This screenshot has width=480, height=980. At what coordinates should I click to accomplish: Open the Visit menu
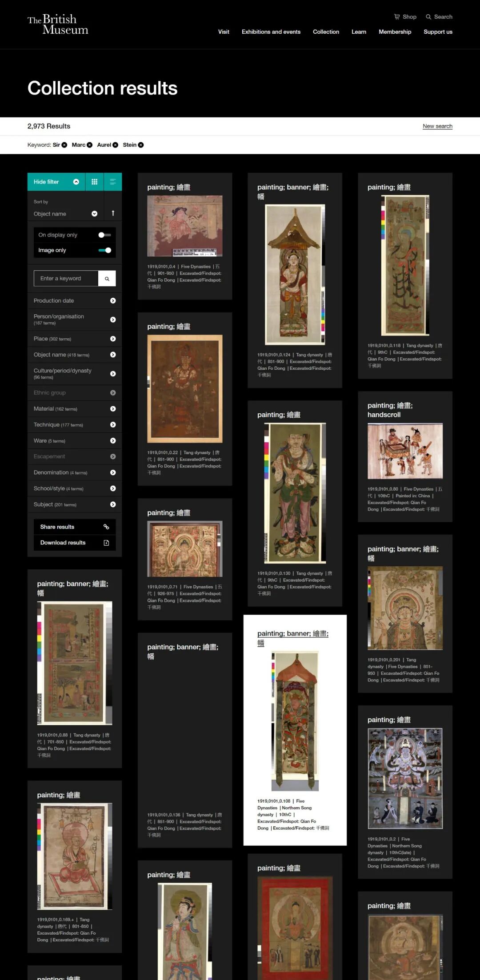click(x=224, y=32)
